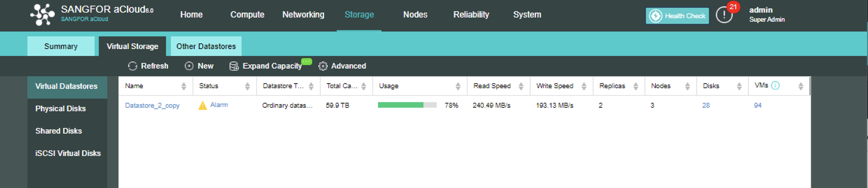Click the VMs column info icon
The width and height of the screenshot is (868, 188).
(775, 85)
